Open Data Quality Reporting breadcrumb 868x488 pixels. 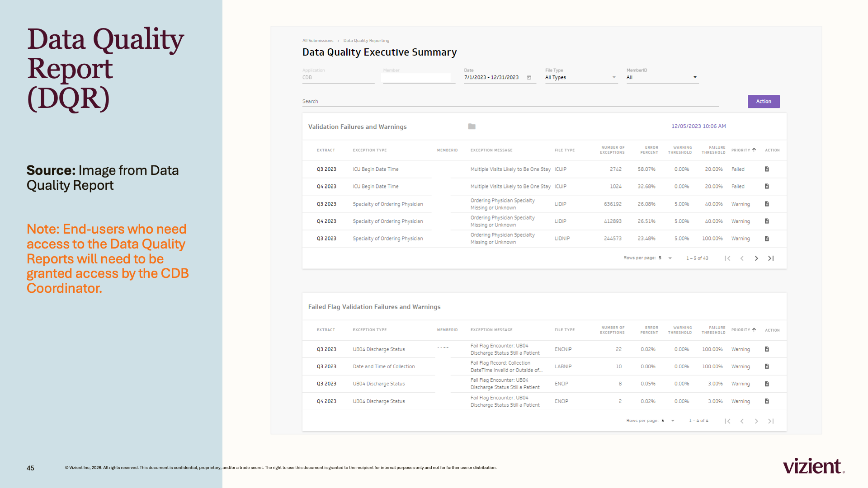coord(366,41)
